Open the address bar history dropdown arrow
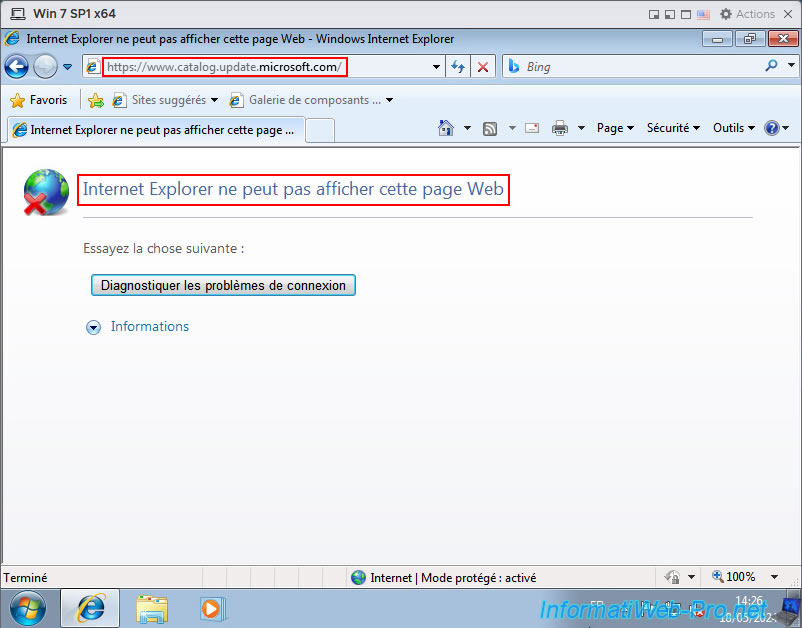 tap(436, 67)
